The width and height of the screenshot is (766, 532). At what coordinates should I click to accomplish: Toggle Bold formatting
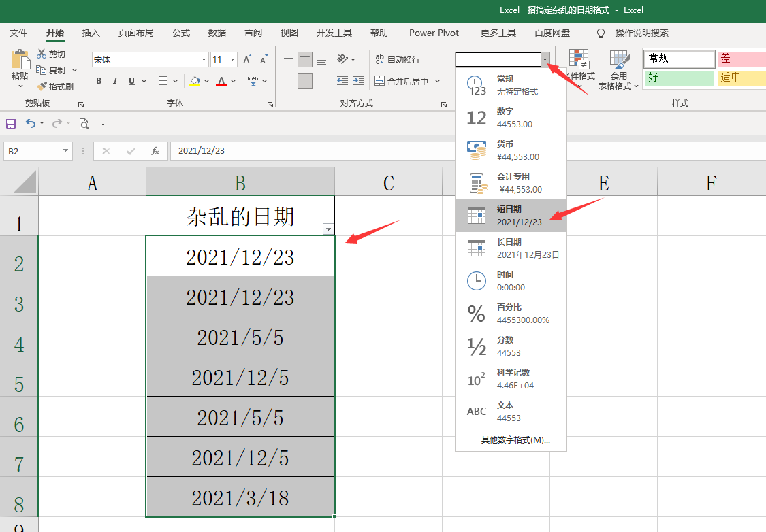[99, 81]
